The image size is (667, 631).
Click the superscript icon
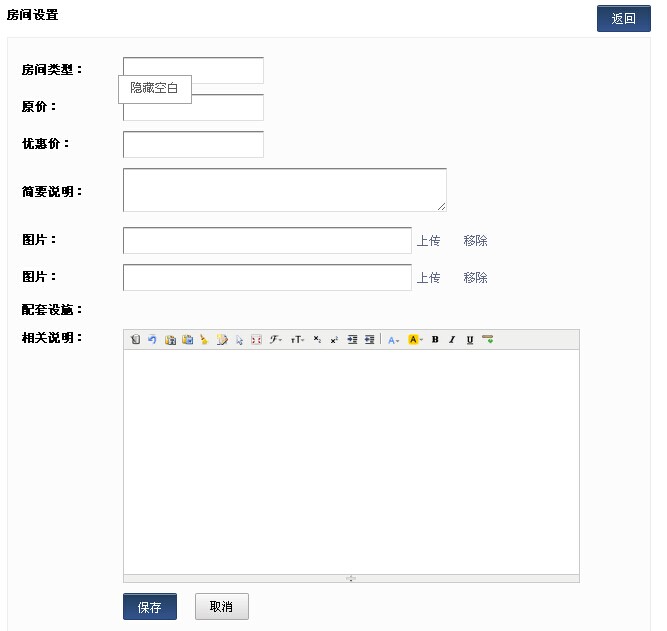[x=334, y=340]
